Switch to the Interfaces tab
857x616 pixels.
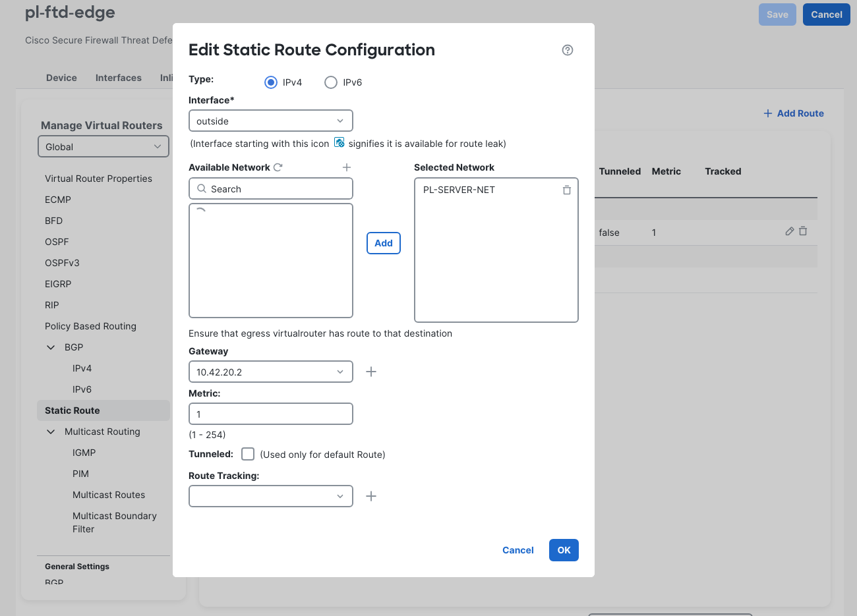(119, 78)
